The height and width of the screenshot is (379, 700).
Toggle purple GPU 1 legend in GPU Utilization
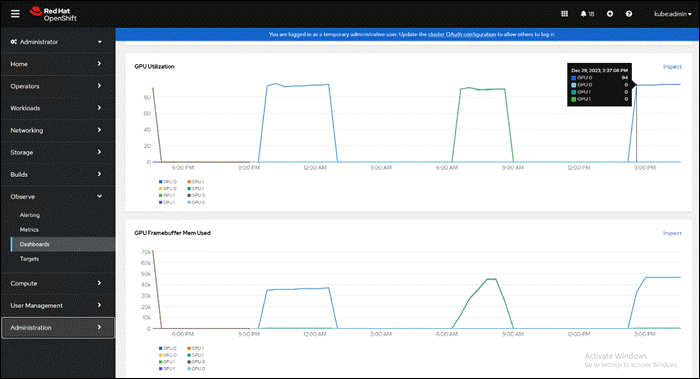(167, 203)
